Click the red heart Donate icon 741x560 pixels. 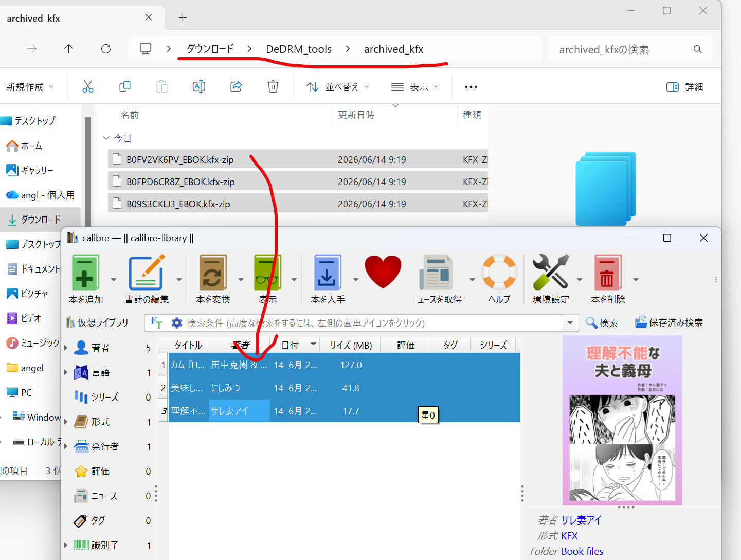coord(383,272)
